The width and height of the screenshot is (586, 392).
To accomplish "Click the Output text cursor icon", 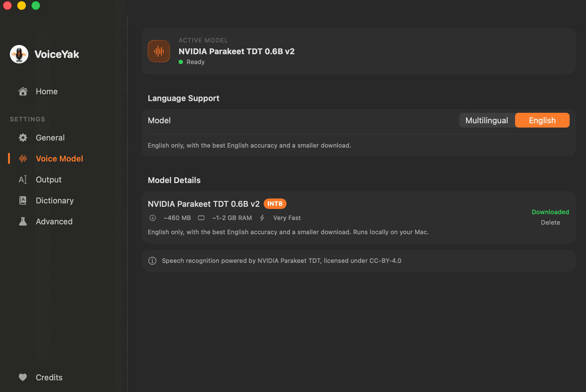I will (23, 180).
